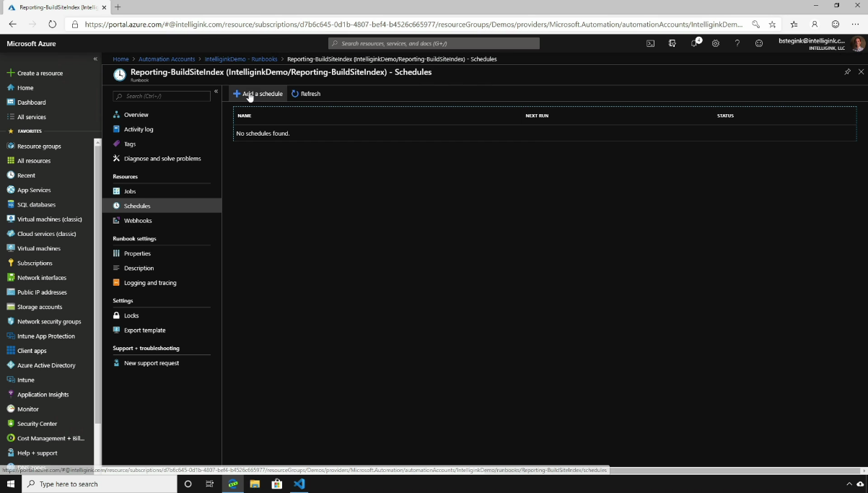Click the Recent clock icon
Viewport: 868px width, 493px height.
tap(11, 175)
